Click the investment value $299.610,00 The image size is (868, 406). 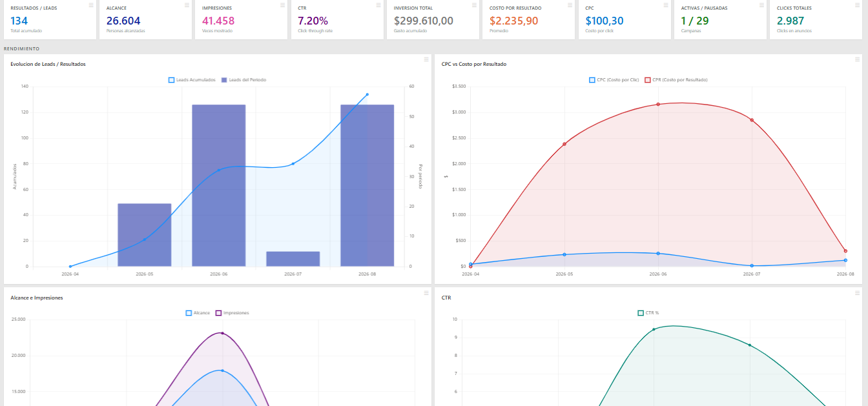point(424,21)
